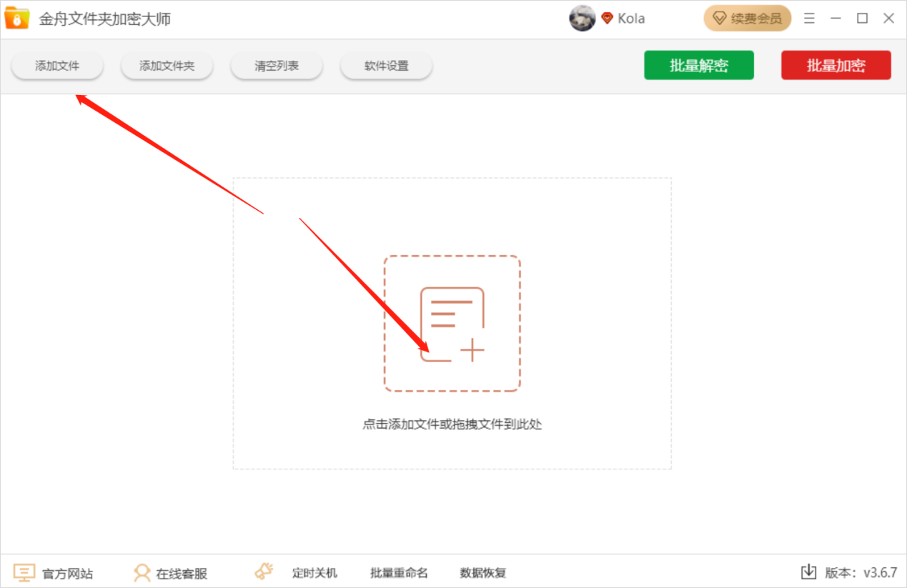Click the 在线客服 online support icon

[x=140, y=572]
